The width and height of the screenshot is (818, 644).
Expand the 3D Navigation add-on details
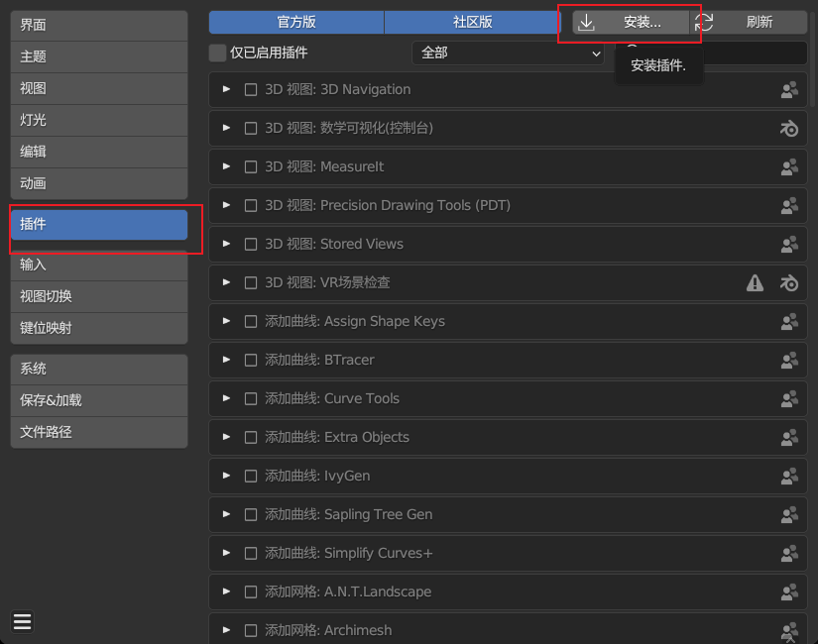(226, 89)
